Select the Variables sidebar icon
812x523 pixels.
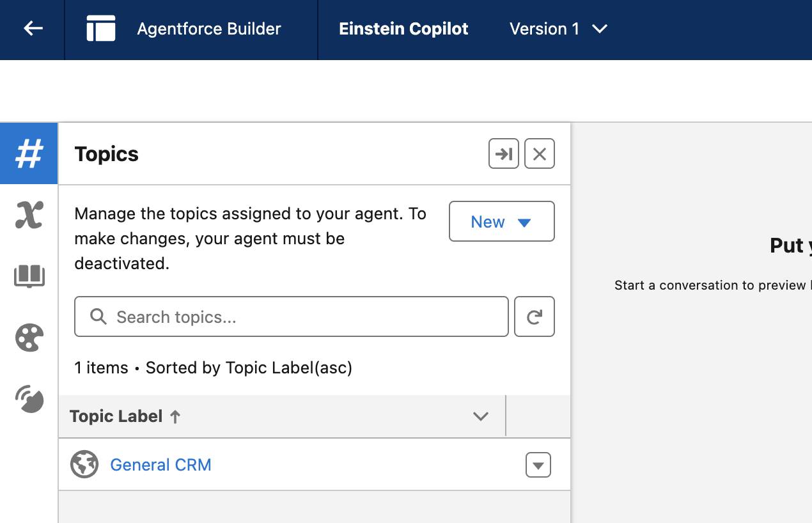point(28,215)
